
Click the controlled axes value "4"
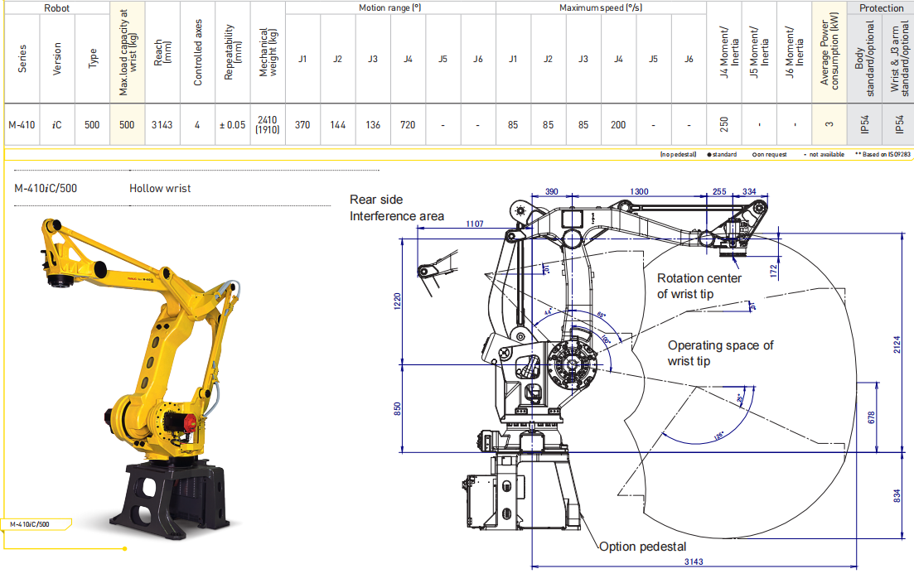coord(197,125)
